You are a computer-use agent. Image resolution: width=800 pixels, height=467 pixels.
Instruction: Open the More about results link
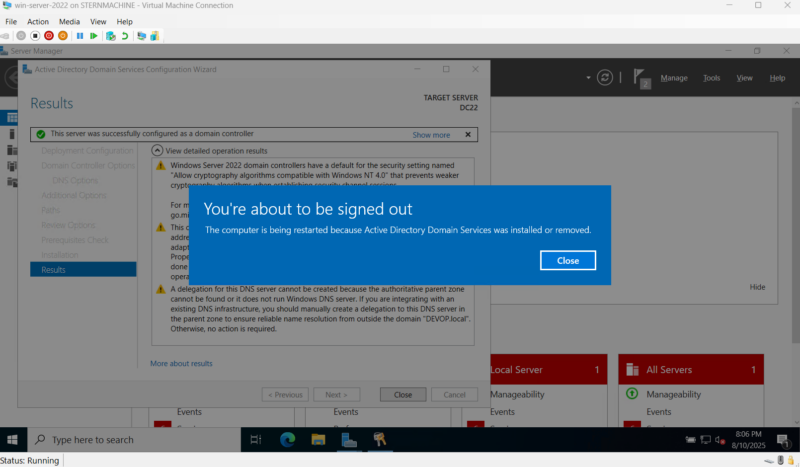point(181,363)
